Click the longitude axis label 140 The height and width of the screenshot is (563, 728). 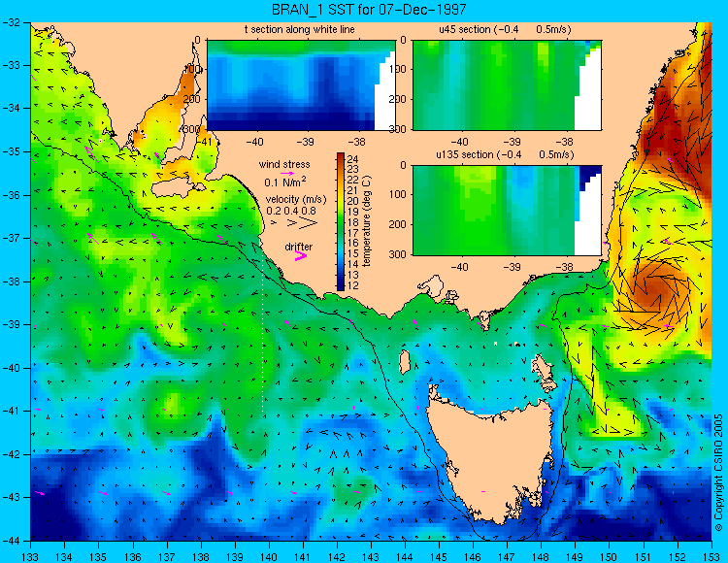point(268,557)
